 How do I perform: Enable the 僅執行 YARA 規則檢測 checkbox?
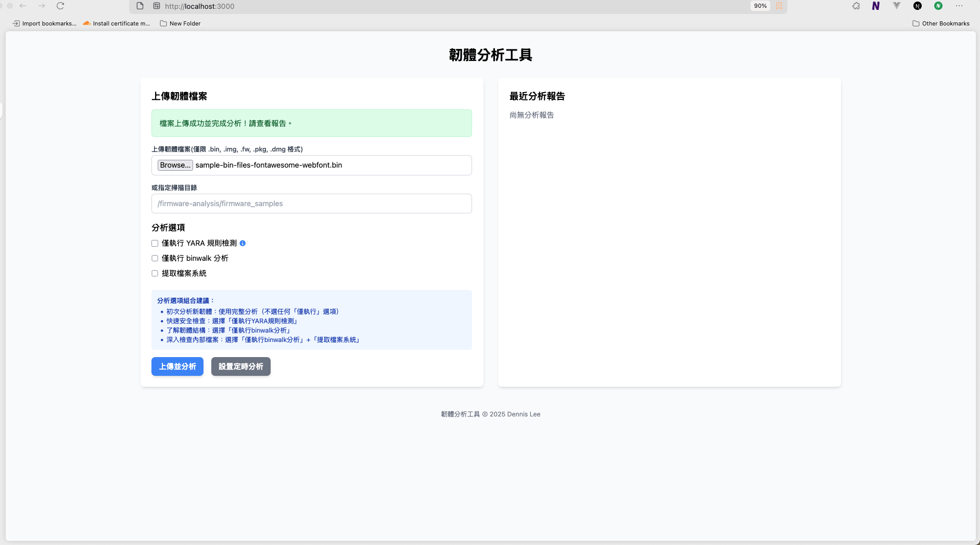pyautogui.click(x=155, y=243)
